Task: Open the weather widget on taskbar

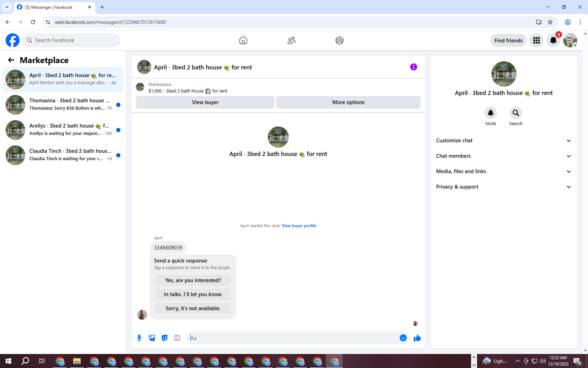Action: click(x=495, y=361)
